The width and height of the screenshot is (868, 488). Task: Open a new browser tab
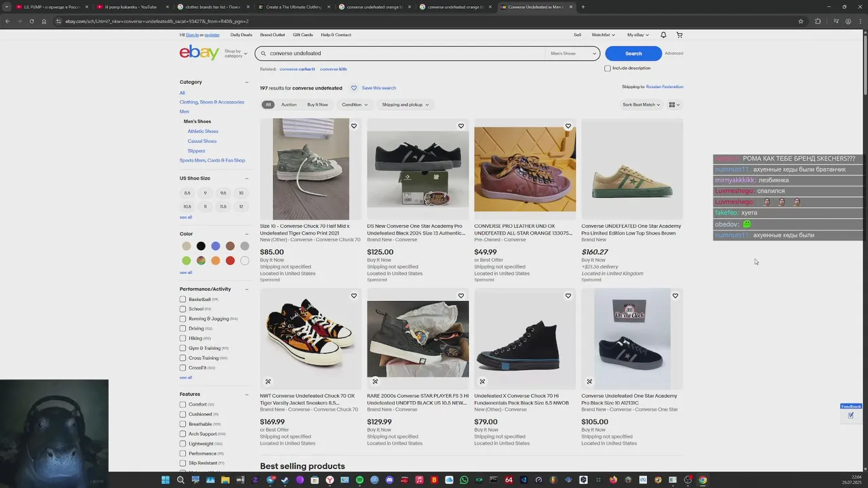point(583,7)
